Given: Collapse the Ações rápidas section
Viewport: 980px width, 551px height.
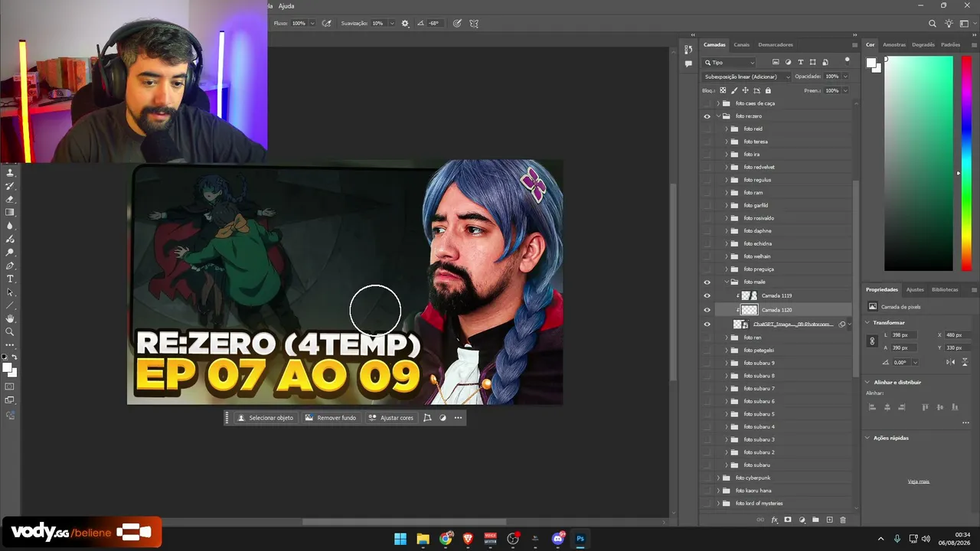Looking at the screenshot, I should [x=867, y=438].
